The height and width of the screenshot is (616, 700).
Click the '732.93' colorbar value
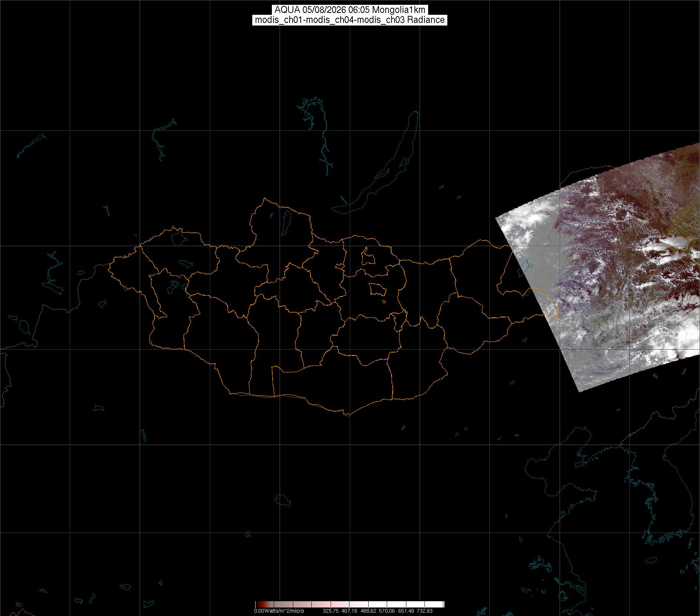(425, 611)
